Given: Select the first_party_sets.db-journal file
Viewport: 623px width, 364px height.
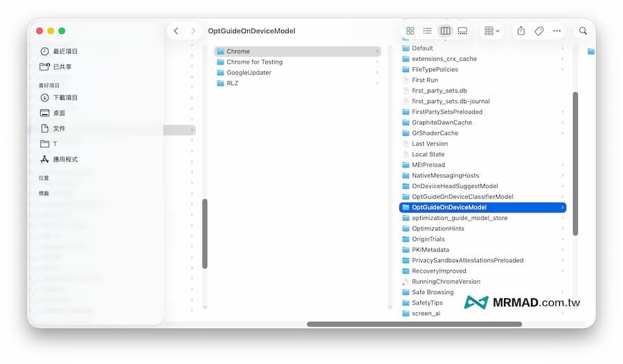Looking at the screenshot, I should click(x=482, y=101).
